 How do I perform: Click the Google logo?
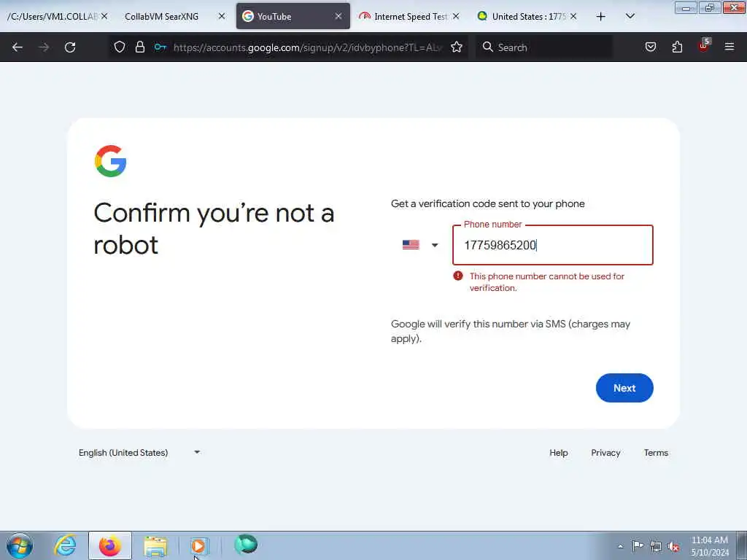(x=111, y=161)
